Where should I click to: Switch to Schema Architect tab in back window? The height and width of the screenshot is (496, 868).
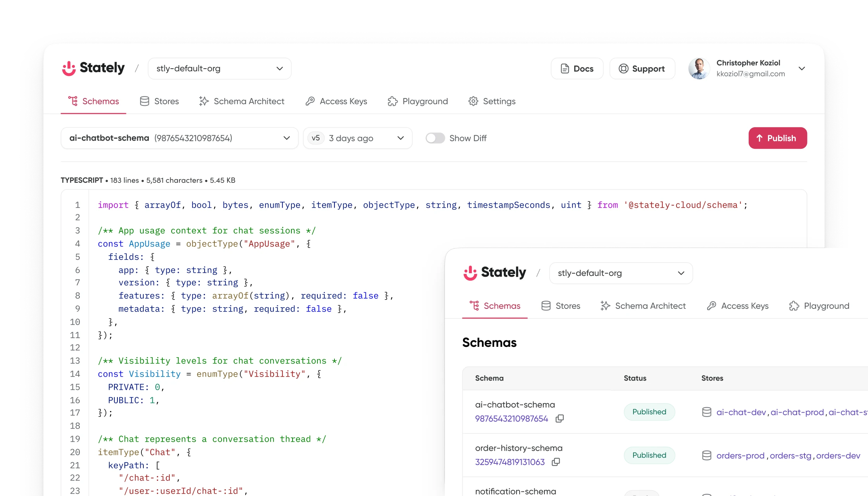(241, 101)
